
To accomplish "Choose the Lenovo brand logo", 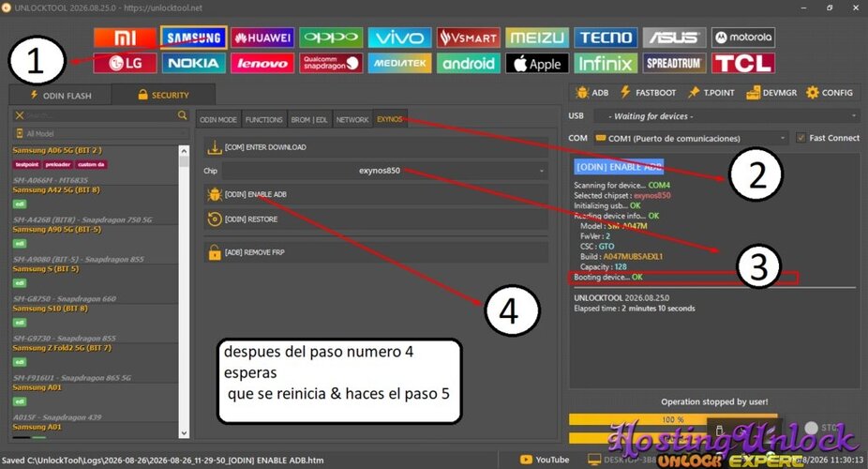I will click(262, 63).
